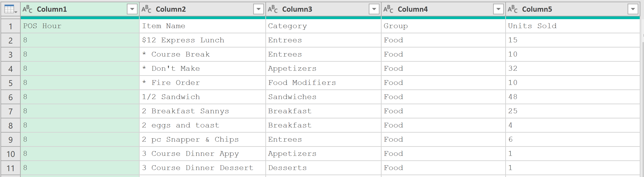Open the Column1 filter dropdown

click(x=132, y=9)
